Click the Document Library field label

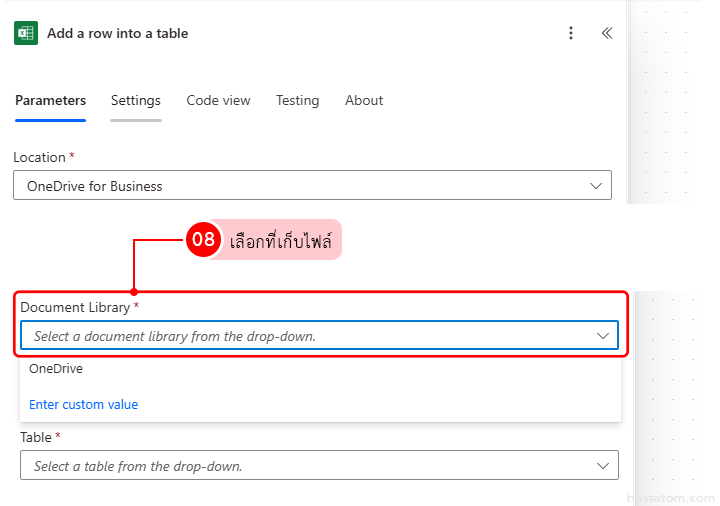[x=76, y=307]
